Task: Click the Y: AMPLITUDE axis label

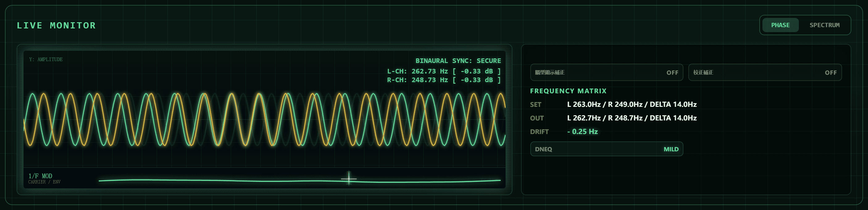Action: 46,59
